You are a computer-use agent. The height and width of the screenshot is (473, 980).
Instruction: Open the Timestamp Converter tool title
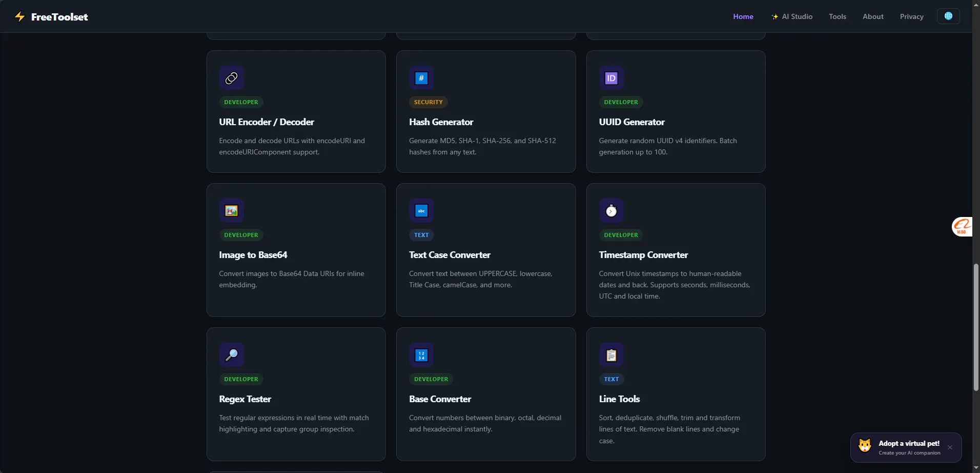tap(644, 255)
